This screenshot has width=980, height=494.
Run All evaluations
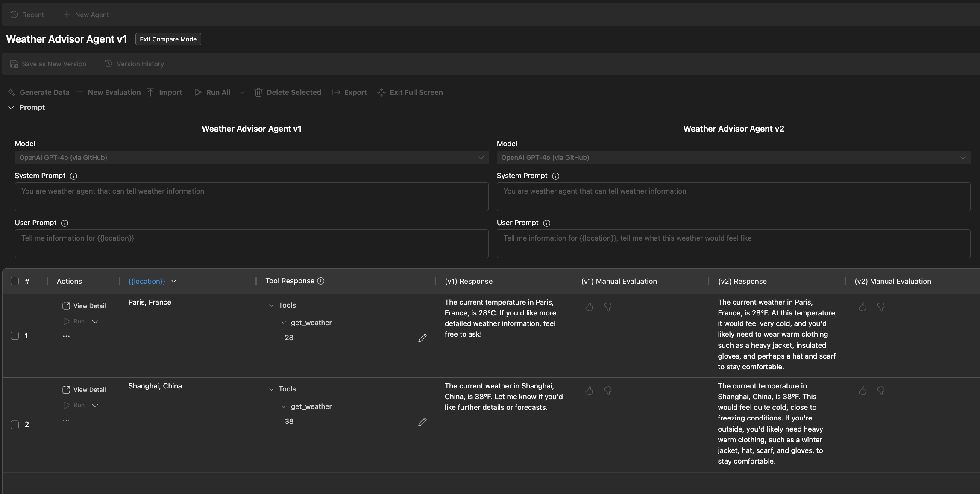(x=212, y=92)
